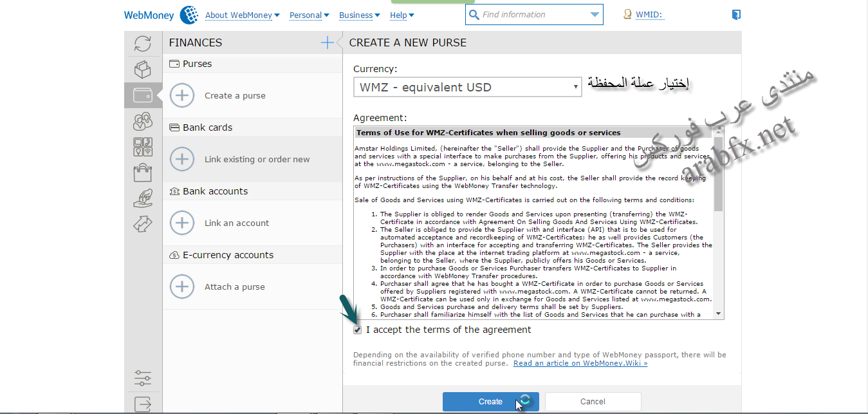Click the agreement scrollbar up arrow
The width and height of the screenshot is (868, 414).
coord(719,131)
